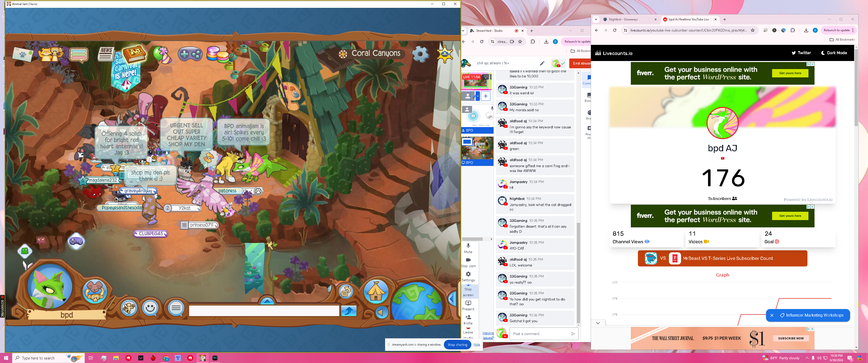The height and width of the screenshot is (363, 868).
Task: Open the den hut icon
Action: [x=376, y=291]
